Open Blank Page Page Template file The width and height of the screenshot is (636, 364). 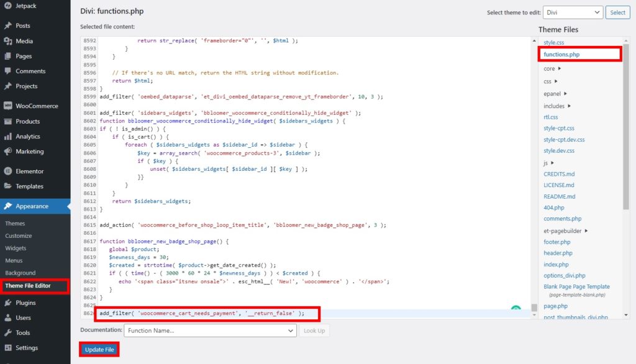(576, 287)
